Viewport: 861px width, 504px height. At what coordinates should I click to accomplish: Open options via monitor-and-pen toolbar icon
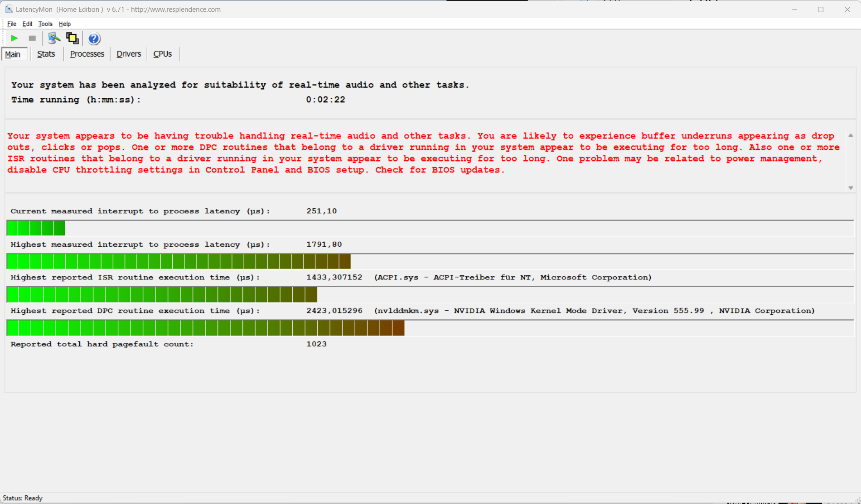(x=53, y=38)
